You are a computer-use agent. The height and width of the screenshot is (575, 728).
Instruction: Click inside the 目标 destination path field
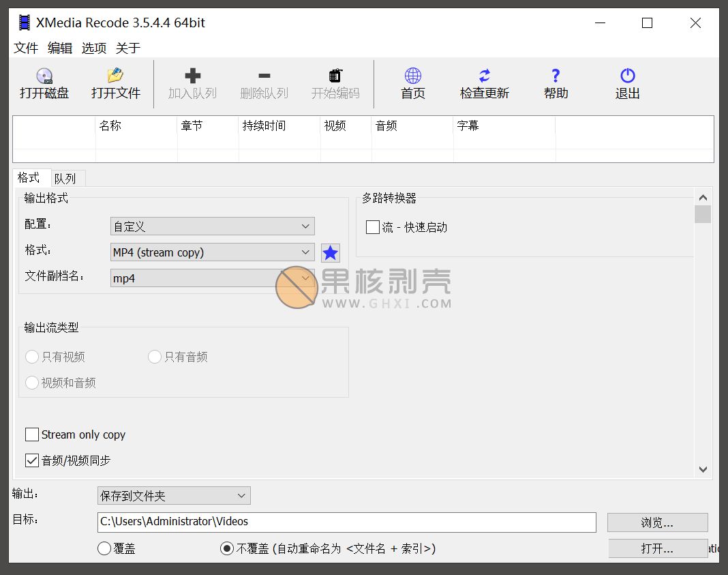point(341,522)
